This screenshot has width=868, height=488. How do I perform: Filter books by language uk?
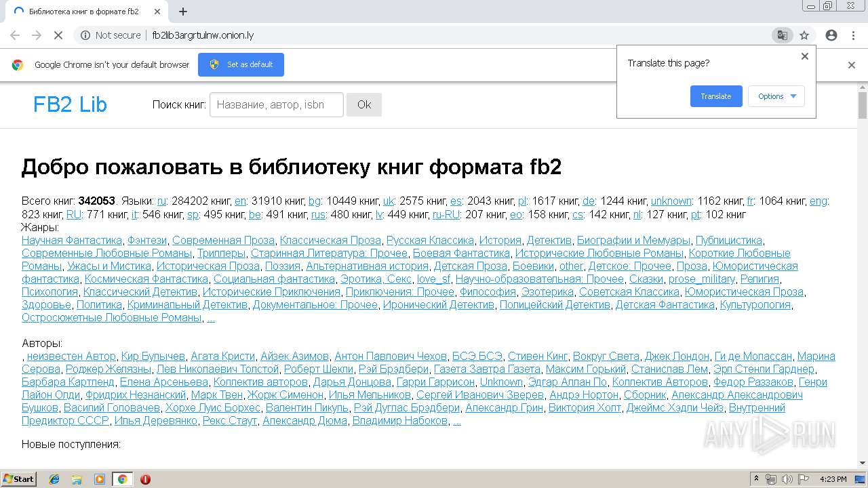(389, 201)
